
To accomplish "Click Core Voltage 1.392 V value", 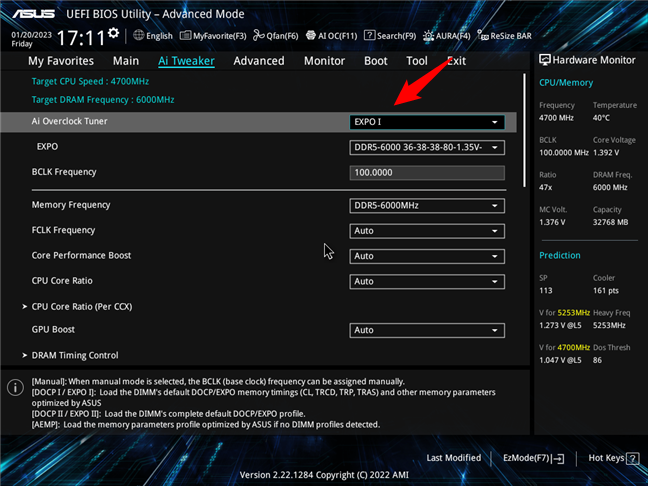I will [x=606, y=152].
